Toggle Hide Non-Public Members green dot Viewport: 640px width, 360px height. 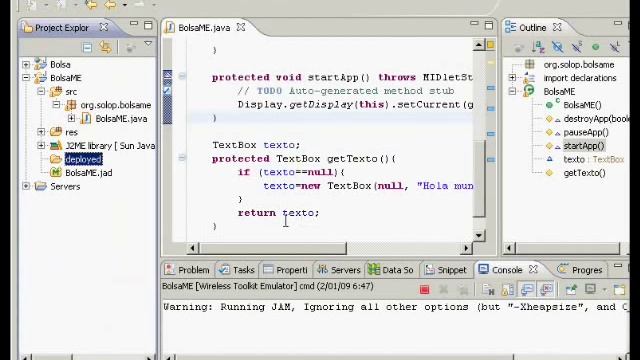[x=596, y=47]
